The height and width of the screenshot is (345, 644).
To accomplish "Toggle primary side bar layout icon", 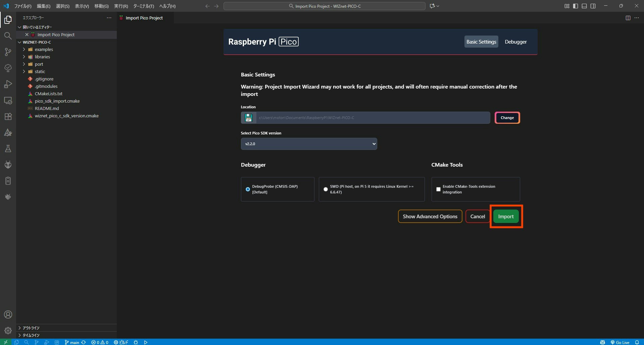I will 576,6.
